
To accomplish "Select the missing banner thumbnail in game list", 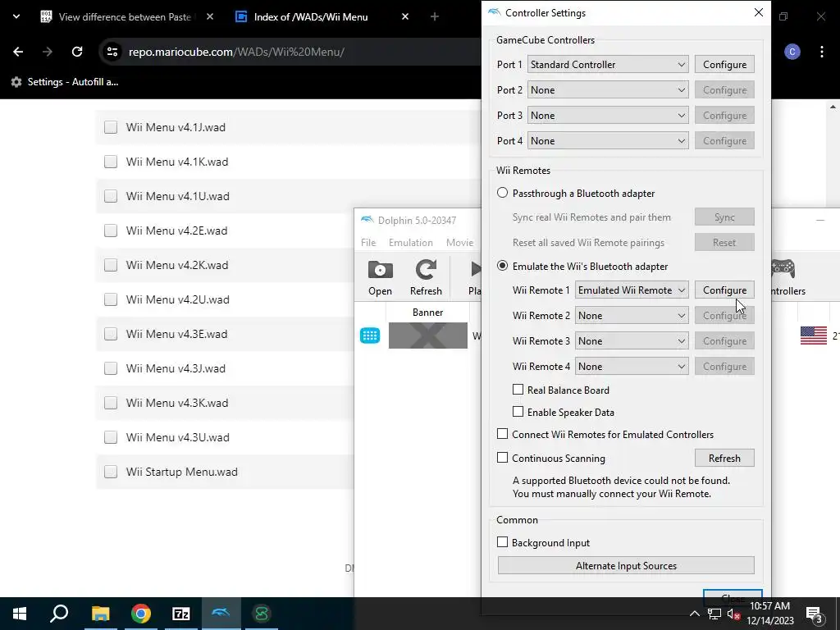I will [427, 336].
